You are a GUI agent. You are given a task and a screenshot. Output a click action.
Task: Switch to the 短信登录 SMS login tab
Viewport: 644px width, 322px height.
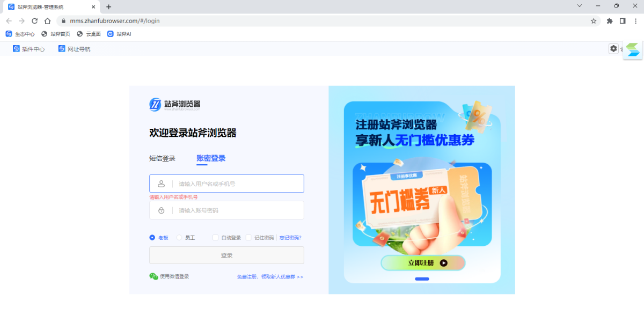162,158
